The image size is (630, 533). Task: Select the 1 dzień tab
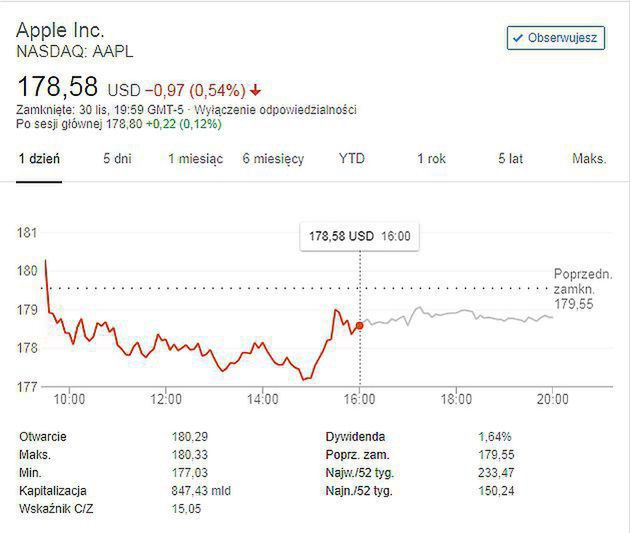click(39, 159)
